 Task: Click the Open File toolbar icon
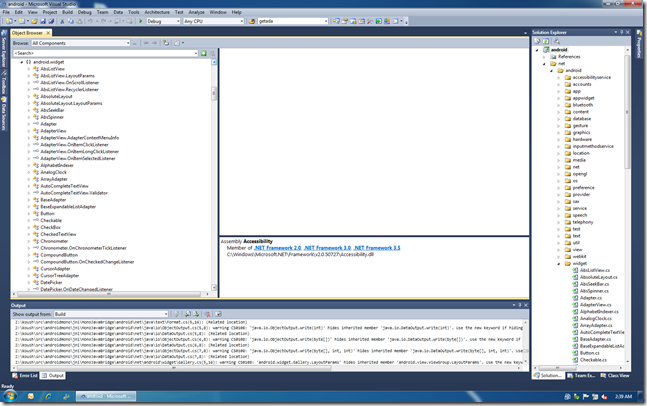tap(34, 21)
